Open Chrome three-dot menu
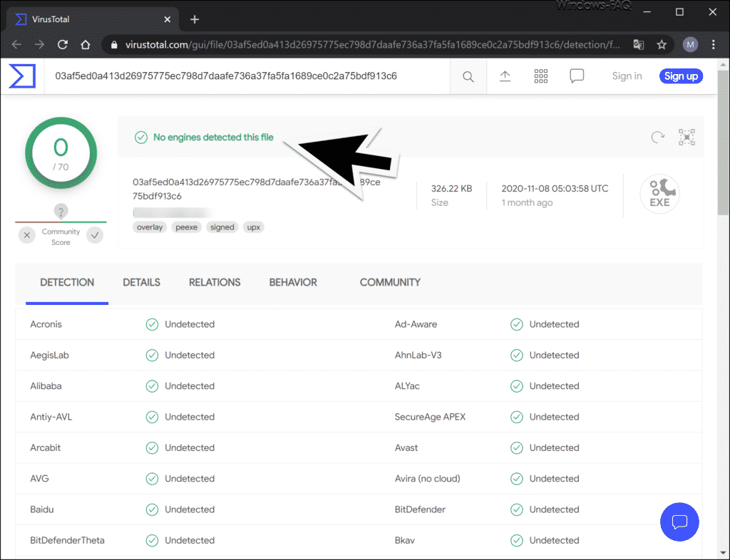 [713, 45]
